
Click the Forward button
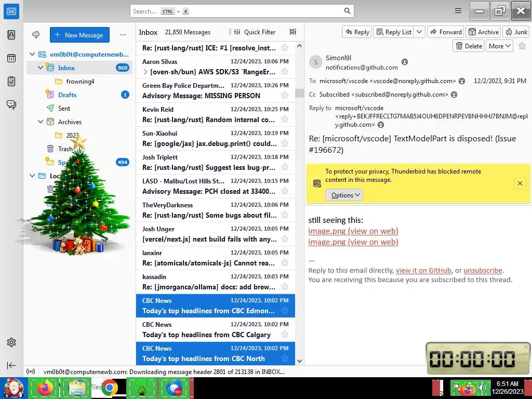pos(446,32)
